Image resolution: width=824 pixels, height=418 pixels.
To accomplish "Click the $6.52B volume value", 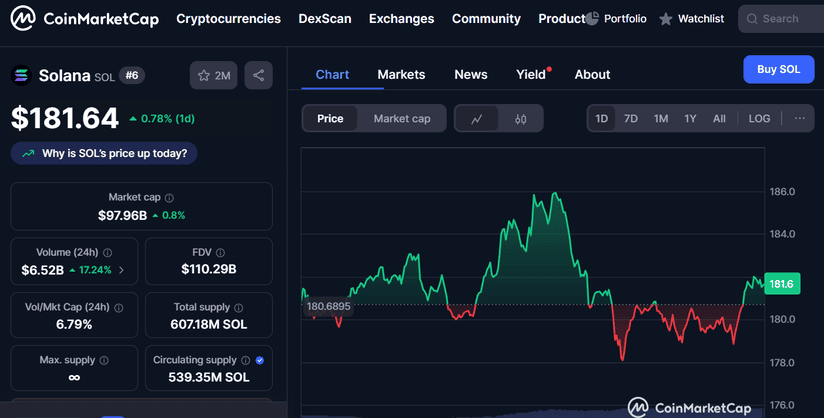I will click(43, 270).
